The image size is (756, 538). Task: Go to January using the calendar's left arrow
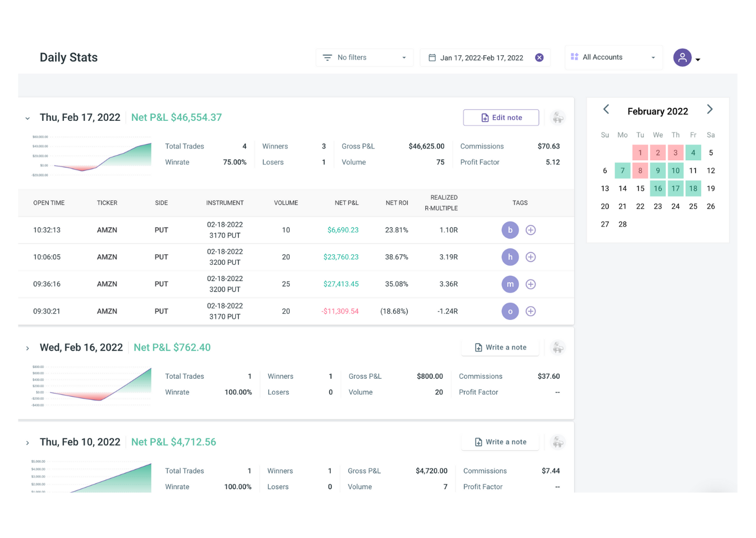(x=606, y=110)
